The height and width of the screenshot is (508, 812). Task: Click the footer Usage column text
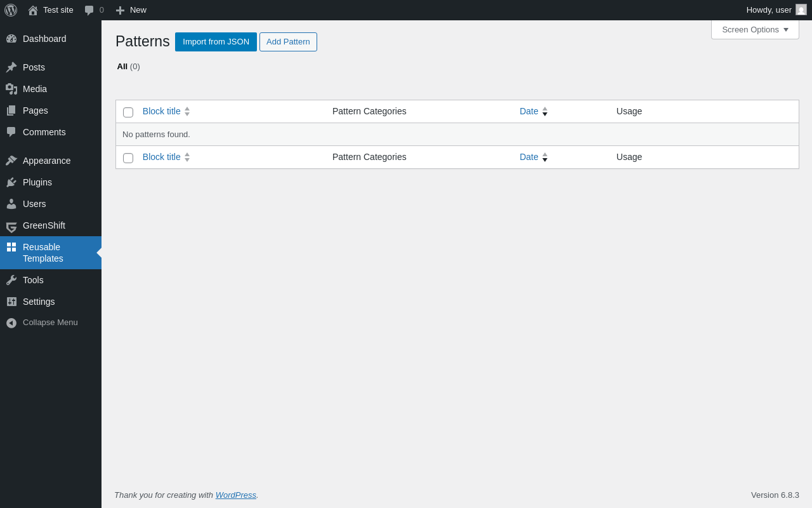[x=629, y=157]
